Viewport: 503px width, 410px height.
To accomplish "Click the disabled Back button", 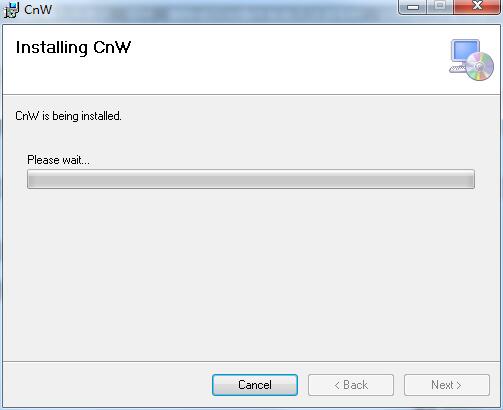I will (x=351, y=385).
